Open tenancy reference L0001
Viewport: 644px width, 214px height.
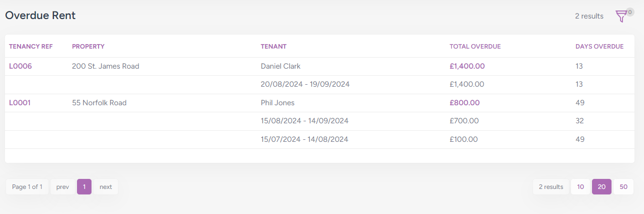pyautogui.click(x=20, y=103)
